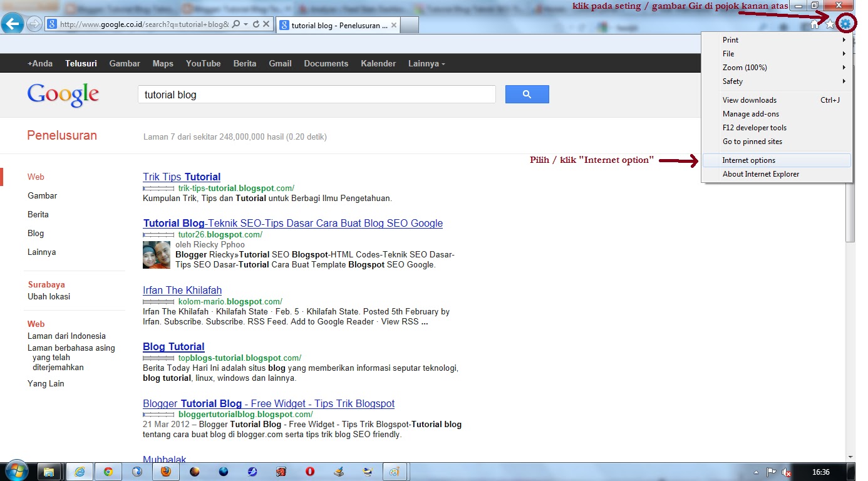This screenshot has height=481, width=868.
Task: Open Gambar in Google top bar
Action: [125, 63]
